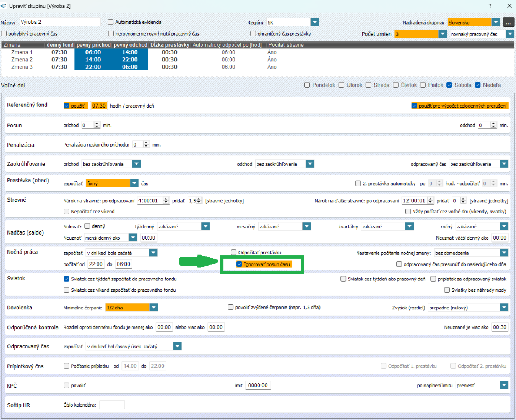Click the Softip HR Číslo kalendára field
Viewport: 516px width, 420px height.
point(112,405)
